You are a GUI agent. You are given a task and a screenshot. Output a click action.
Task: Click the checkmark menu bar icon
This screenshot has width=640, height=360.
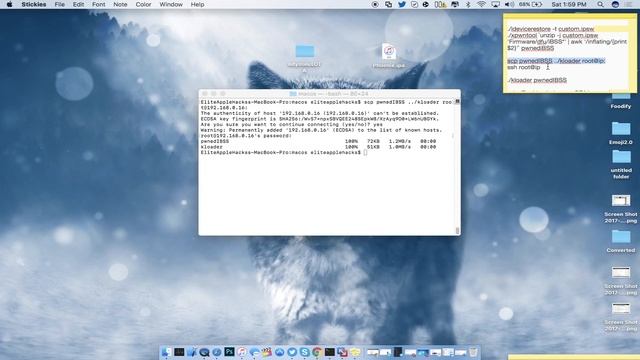tap(414, 4)
